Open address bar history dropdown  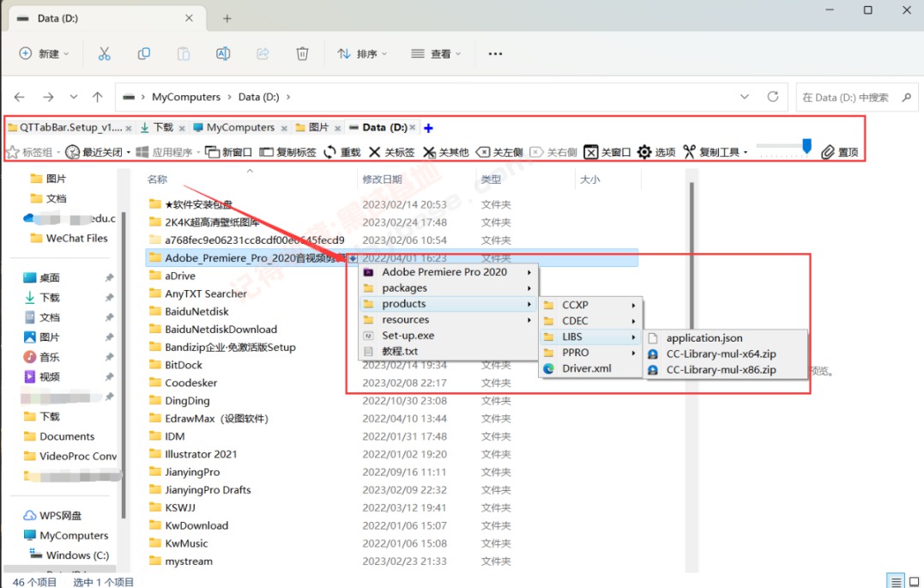pyautogui.click(x=745, y=97)
